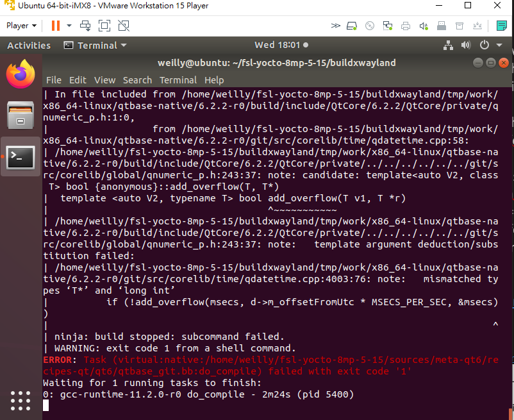
Task: Click the CD/DVD device icon
Action: click(x=369, y=26)
